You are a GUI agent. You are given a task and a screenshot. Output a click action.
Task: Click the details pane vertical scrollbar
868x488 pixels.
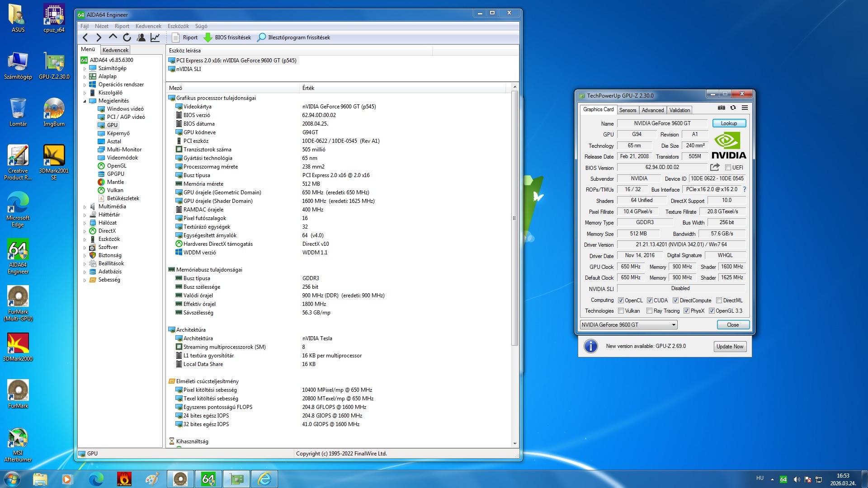(514, 217)
